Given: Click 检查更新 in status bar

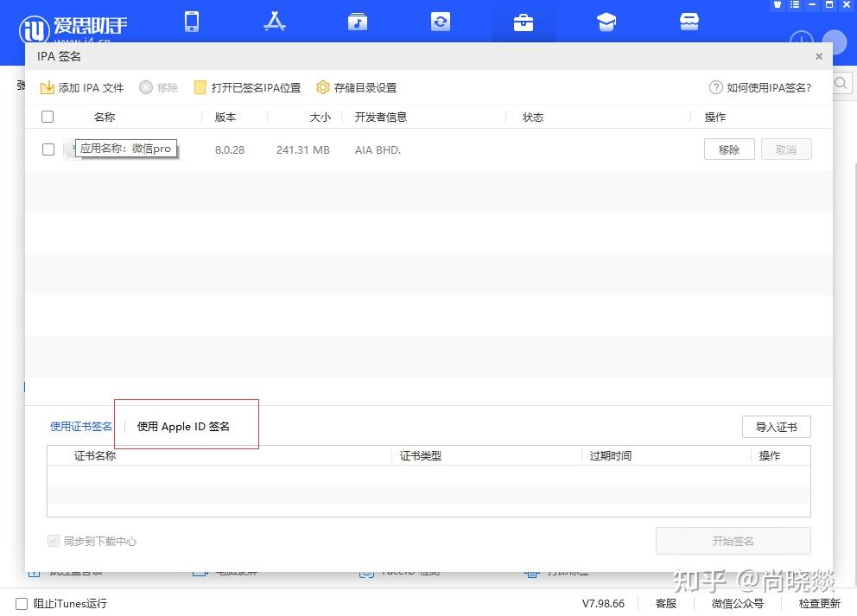Looking at the screenshot, I should point(819,603).
